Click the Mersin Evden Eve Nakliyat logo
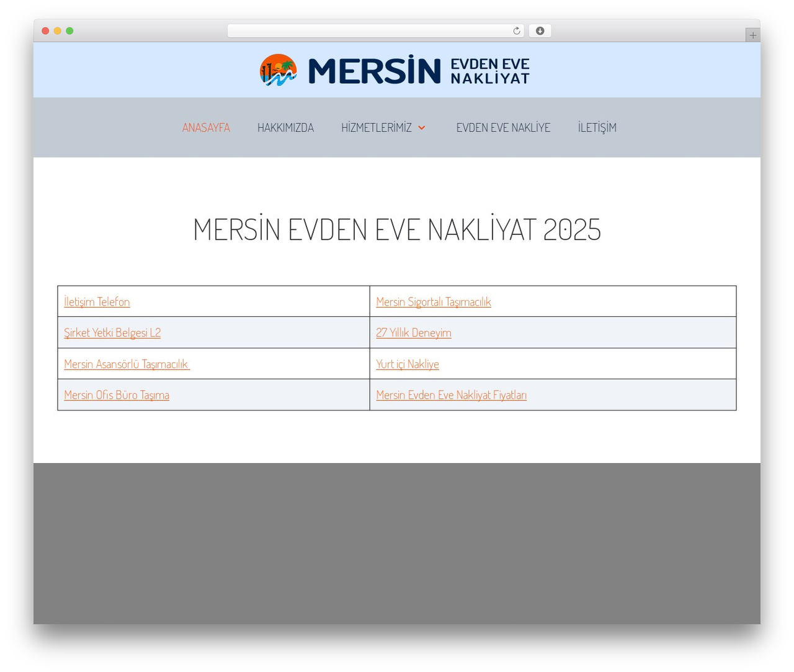 click(395, 70)
